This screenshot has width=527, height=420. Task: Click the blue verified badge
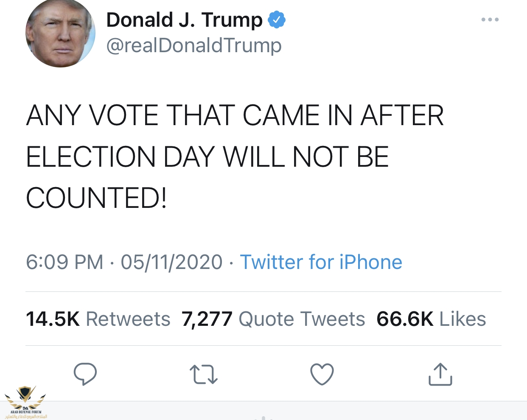(277, 20)
